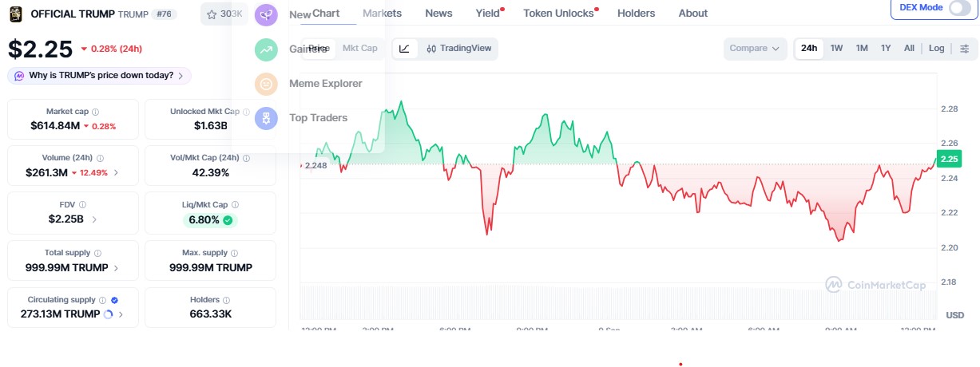Select 1Y time range

(886, 49)
